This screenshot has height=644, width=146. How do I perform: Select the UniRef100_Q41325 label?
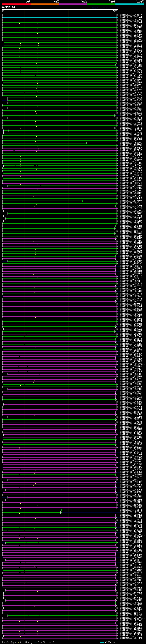[131, 75]
